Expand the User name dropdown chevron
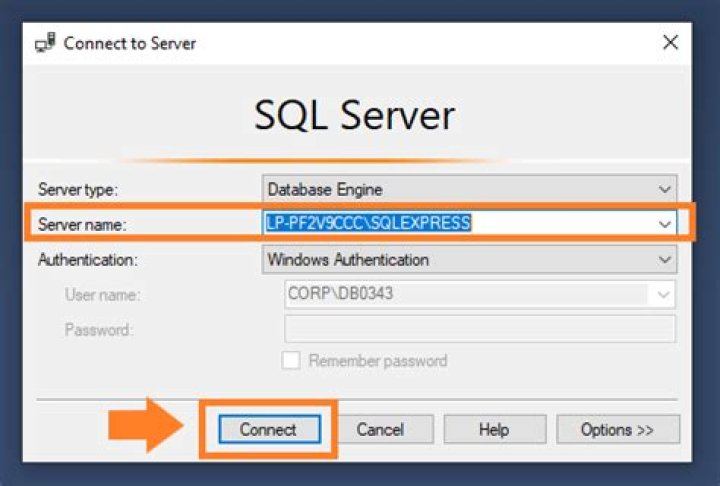 (x=663, y=294)
